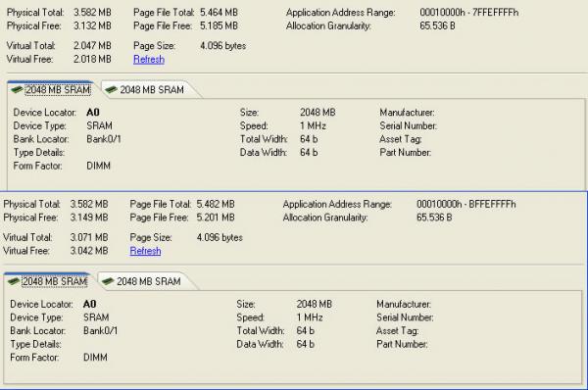
Task: Select the Virtual Total value 2.047 MB
Action: [x=92, y=46]
